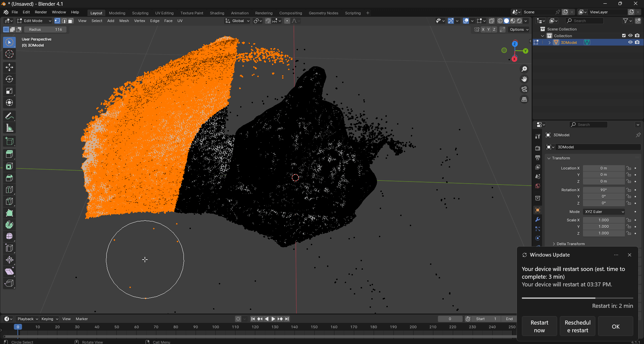This screenshot has width=644, height=344.
Task: Click the Scale X value field
Action: tap(604, 220)
